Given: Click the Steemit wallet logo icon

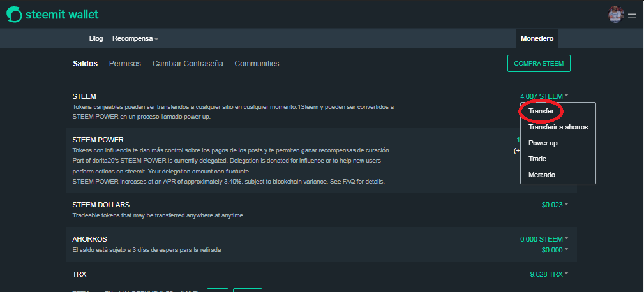Looking at the screenshot, I should [14, 15].
